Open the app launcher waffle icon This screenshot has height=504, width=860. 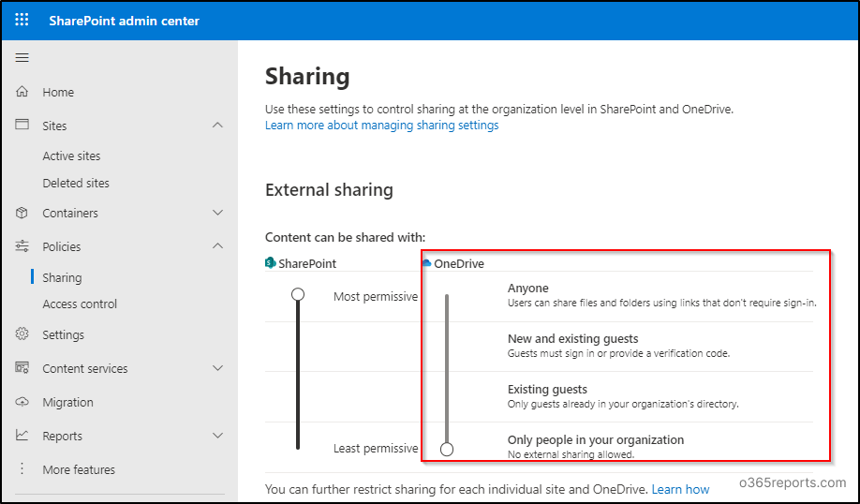(x=22, y=21)
